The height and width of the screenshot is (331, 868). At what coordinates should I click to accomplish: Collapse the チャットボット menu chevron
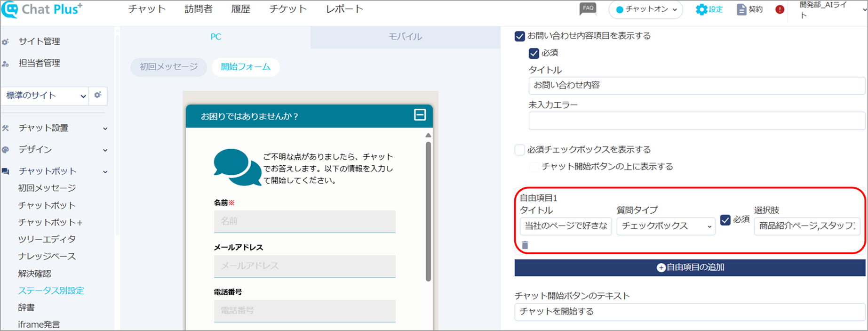pyautogui.click(x=105, y=172)
